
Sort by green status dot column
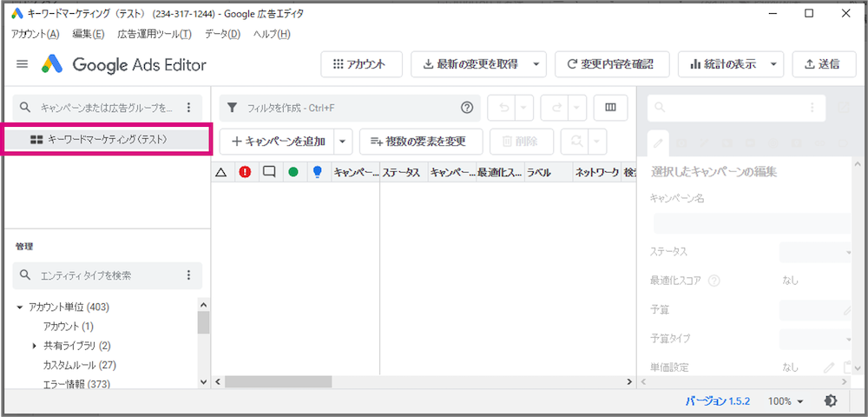(293, 172)
